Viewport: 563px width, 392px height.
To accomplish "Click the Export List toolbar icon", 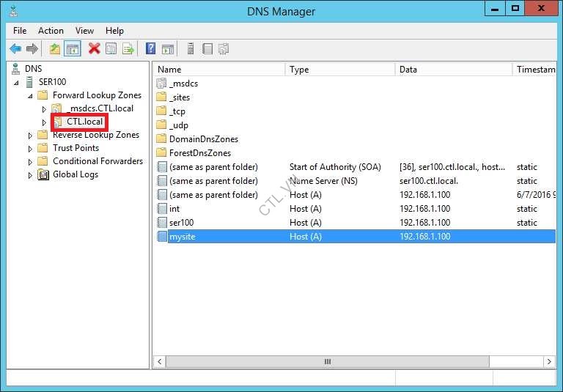I will click(x=128, y=49).
